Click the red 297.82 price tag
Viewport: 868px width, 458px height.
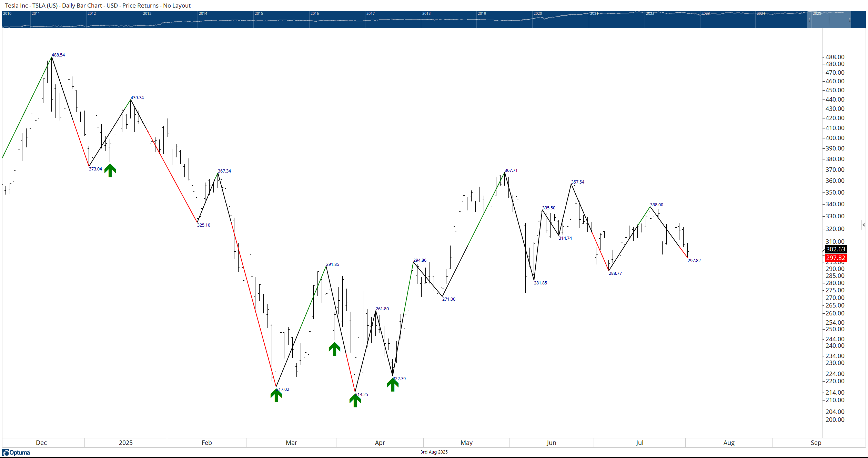click(836, 258)
